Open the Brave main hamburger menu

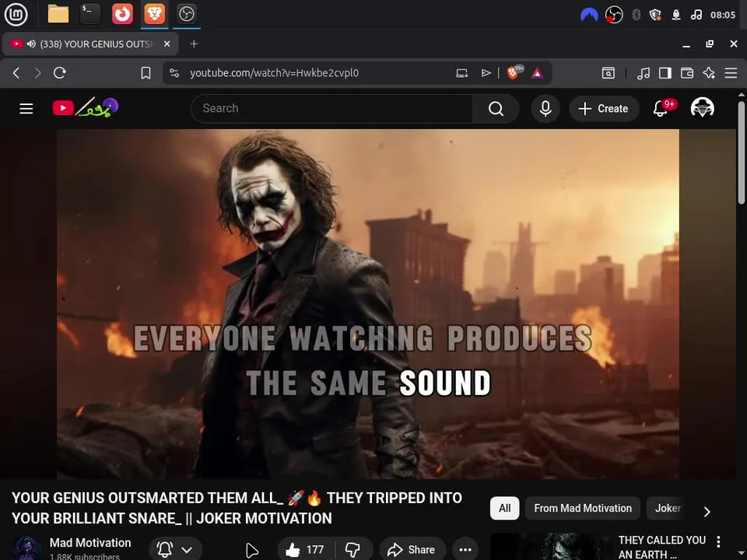[731, 73]
